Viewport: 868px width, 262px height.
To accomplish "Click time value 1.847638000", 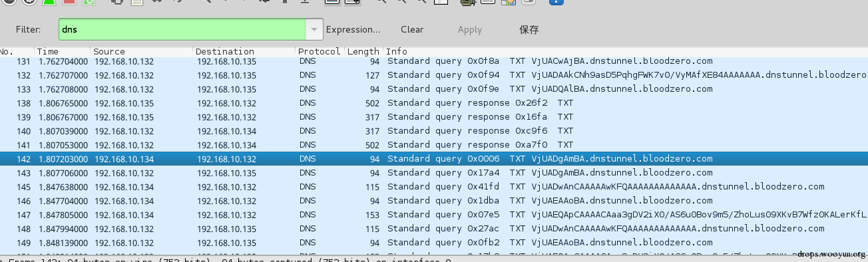I will click(63, 187).
